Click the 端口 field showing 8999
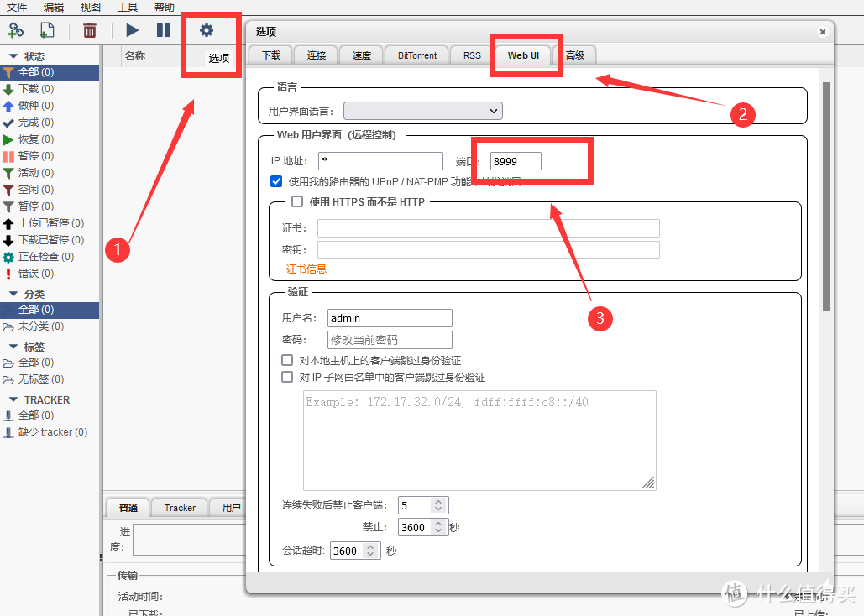The height and width of the screenshot is (616, 864). pos(516,161)
